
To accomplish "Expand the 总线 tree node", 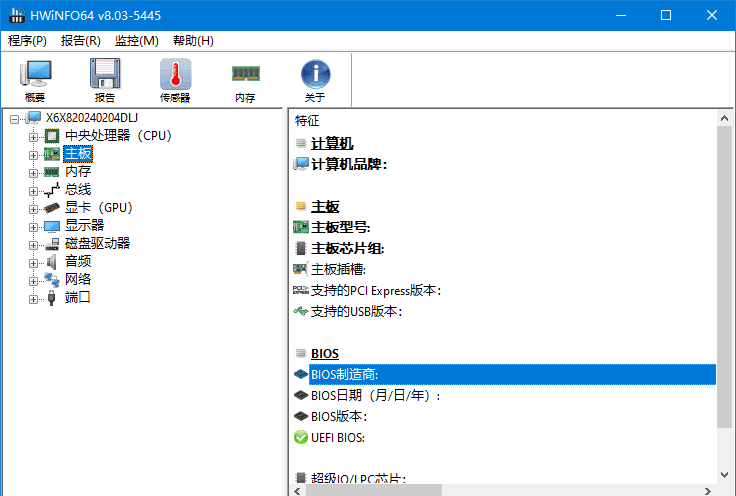I will (33, 191).
